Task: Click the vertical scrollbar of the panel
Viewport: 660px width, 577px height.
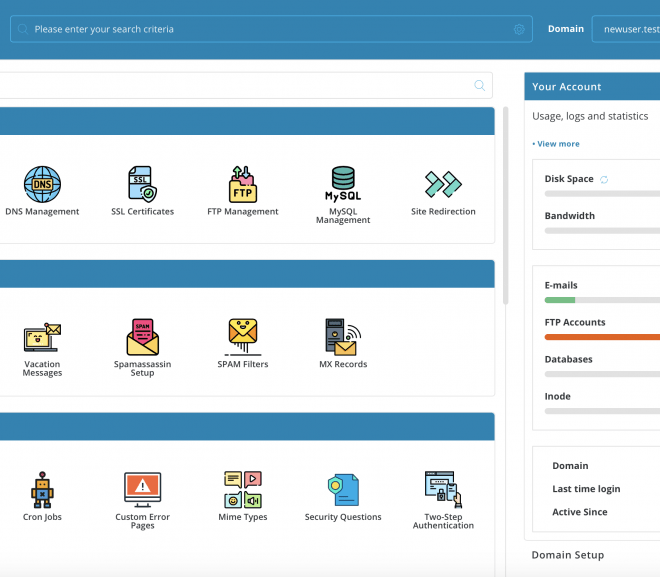Action: [506, 205]
